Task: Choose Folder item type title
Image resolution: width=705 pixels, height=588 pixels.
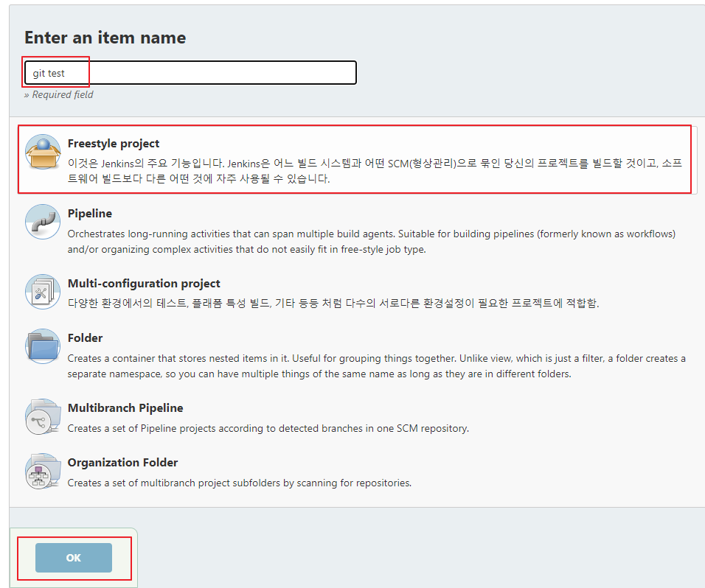Action: coord(85,337)
